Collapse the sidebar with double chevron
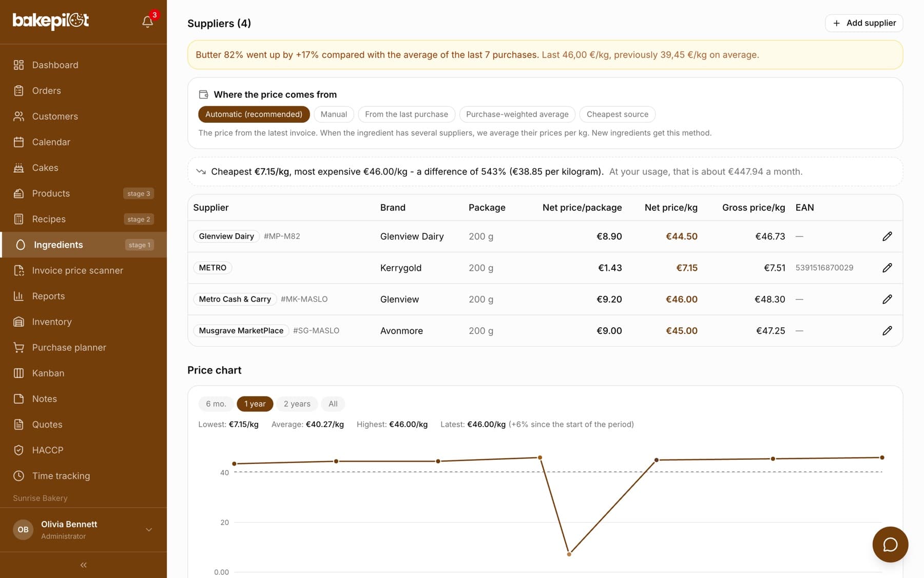Image resolution: width=924 pixels, height=578 pixels. 83,565
